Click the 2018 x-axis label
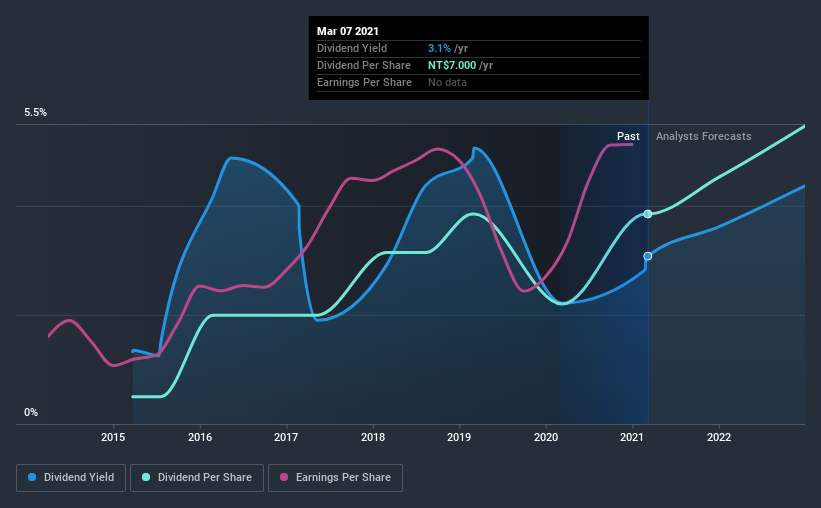 tap(373, 437)
